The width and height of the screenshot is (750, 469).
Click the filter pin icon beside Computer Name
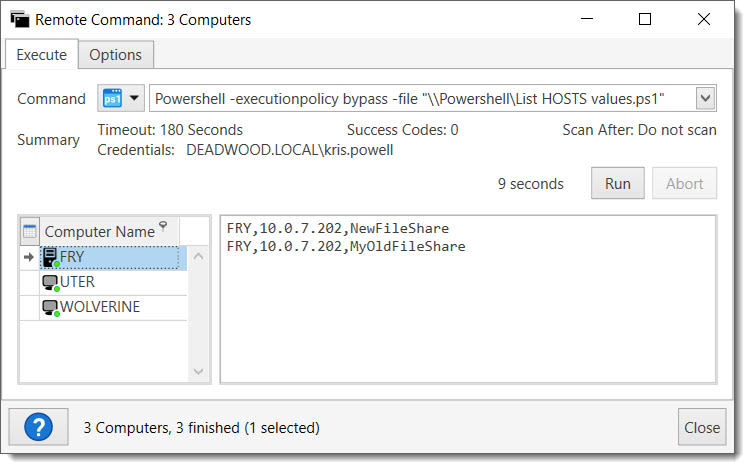pyautogui.click(x=163, y=225)
